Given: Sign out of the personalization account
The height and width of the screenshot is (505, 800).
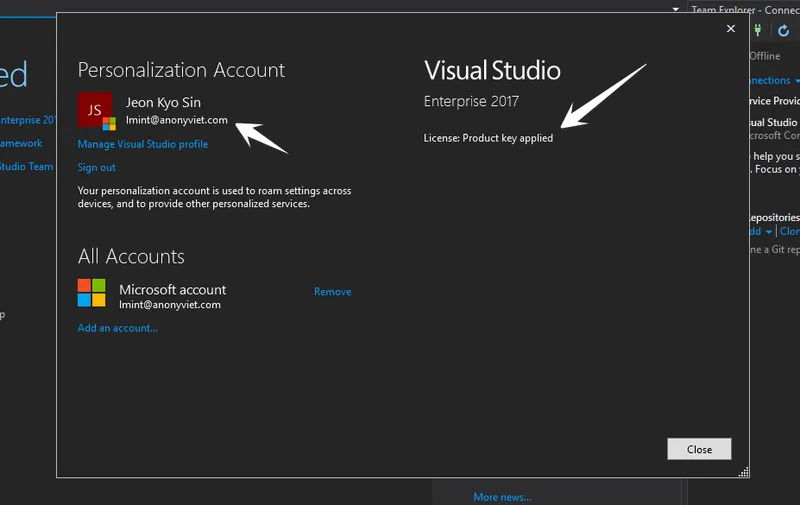Looking at the screenshot, I should click(96, 167).
